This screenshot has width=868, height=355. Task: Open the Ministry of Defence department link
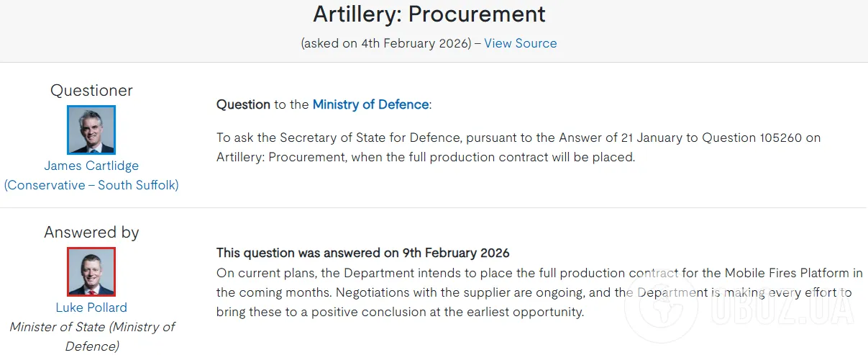370,104
